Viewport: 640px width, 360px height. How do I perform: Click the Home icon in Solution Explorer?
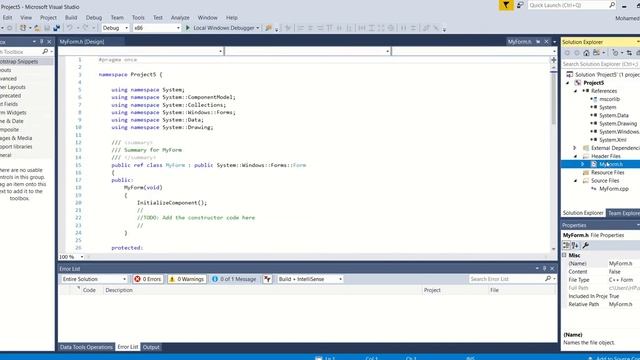click(586, 53)
